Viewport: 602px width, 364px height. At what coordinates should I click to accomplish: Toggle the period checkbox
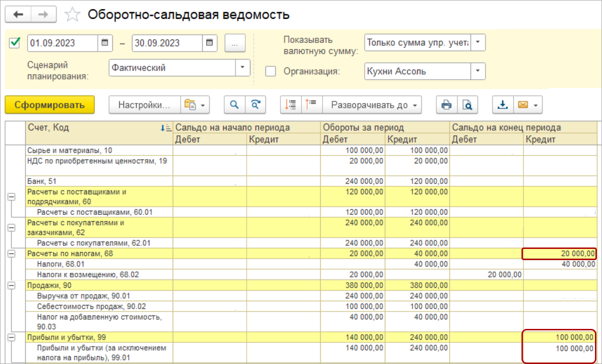[x=15, y=43]
